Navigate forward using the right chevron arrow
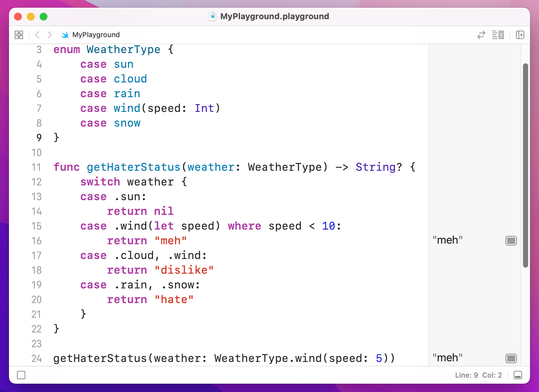This screenshot has height=392, width=539. pyautogui.click(x=50, y=35)
